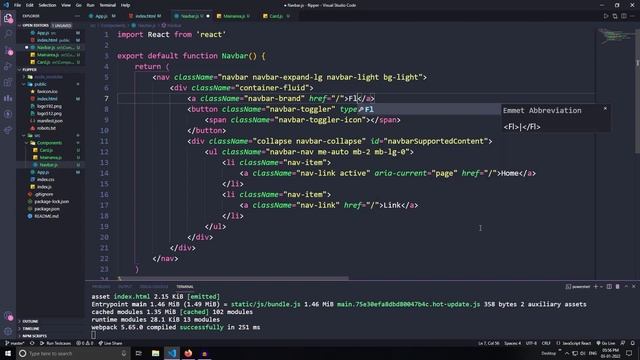This screenshot has width=640, height=360.
Task: Click the Go Live status button
Action: pos(606,343)
